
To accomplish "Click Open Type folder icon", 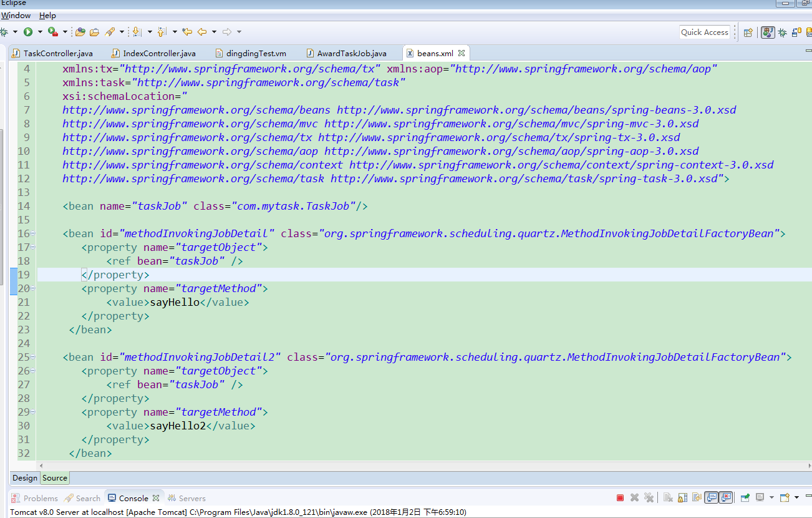I will (x=80, y=32).
